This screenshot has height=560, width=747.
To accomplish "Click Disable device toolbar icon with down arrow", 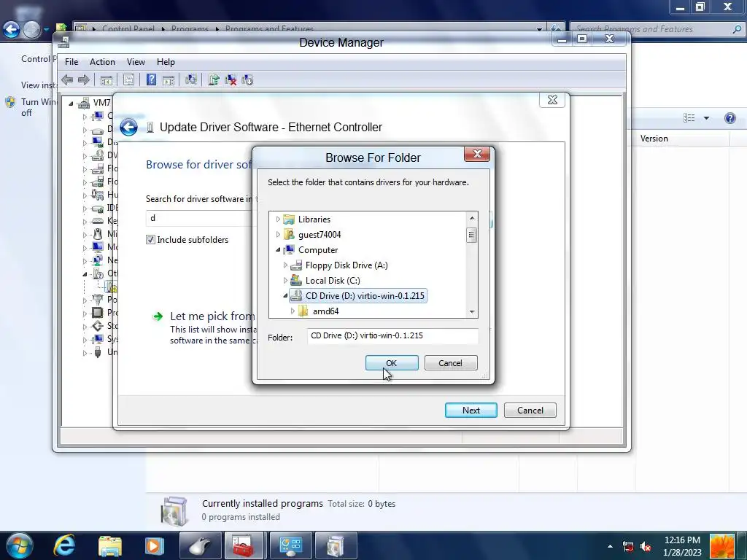I will click(247, 80).
